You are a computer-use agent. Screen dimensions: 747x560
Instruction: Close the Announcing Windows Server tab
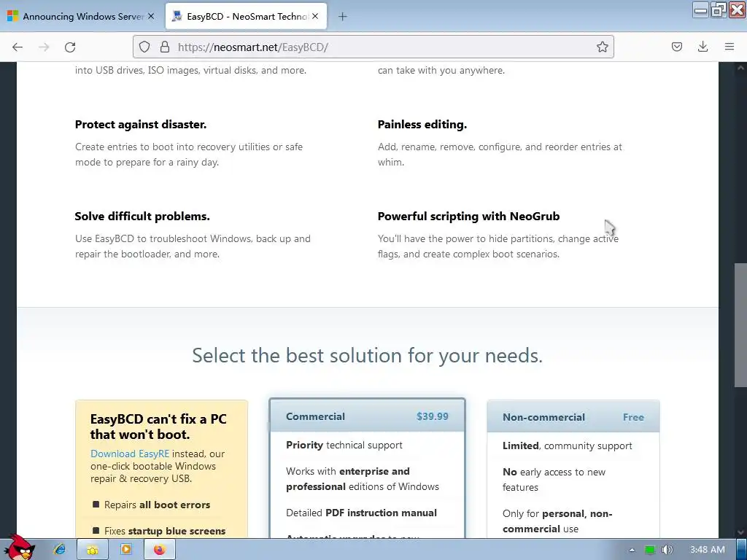point(151,16)
